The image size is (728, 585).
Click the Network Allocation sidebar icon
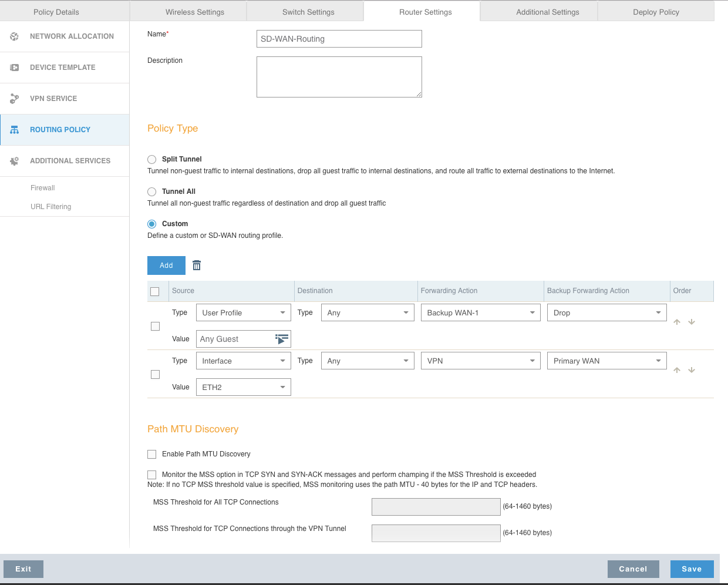[x=15, y=36]
